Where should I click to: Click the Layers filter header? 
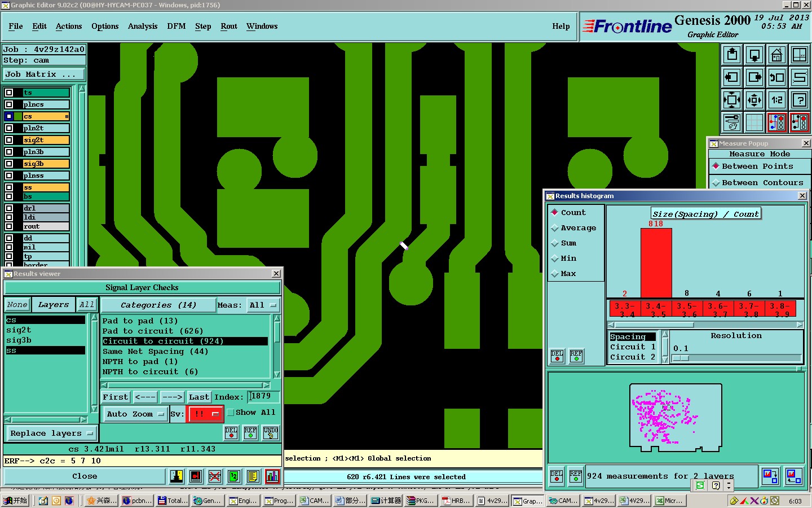(54, 305)
